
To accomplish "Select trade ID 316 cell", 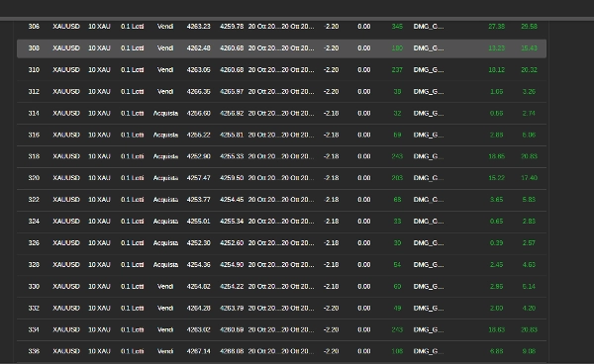I will point(34,135).
